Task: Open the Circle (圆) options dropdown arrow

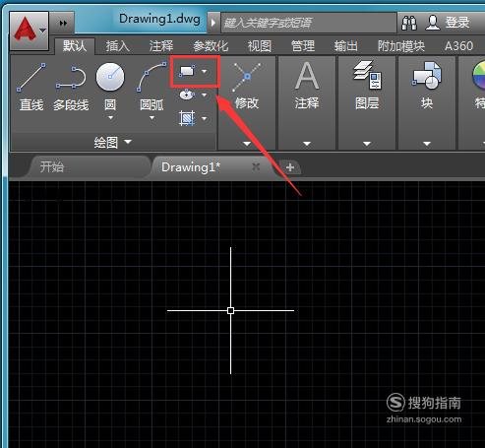Action: tap(110, 117)
